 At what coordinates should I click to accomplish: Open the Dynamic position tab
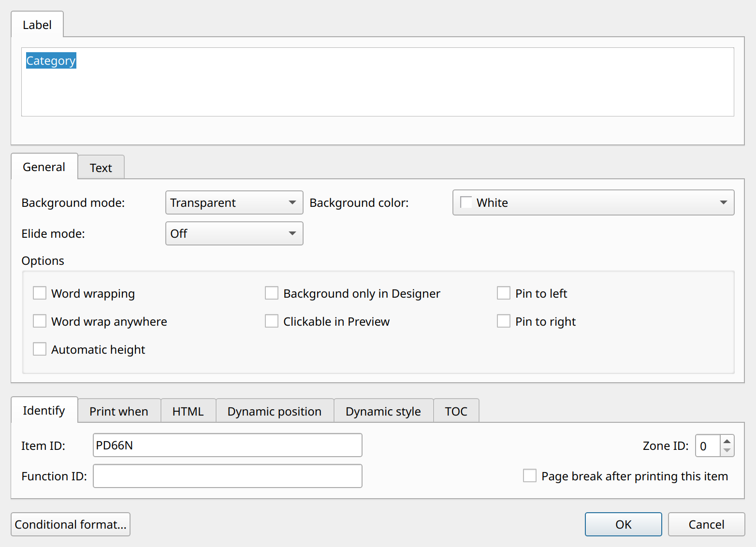[275, 411]
